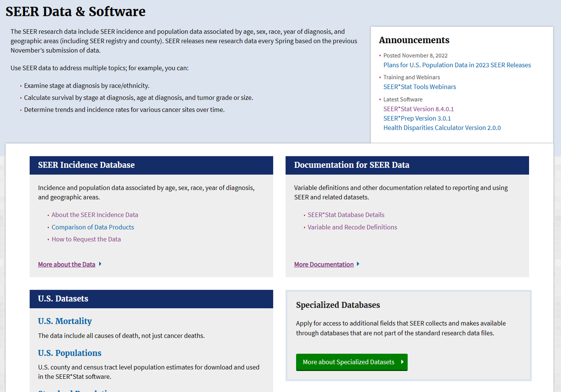Open Variable and Recode Definitions link
The width and height of the screenshot is (561, 392).
pyautogui.click(x=352, y=227)
